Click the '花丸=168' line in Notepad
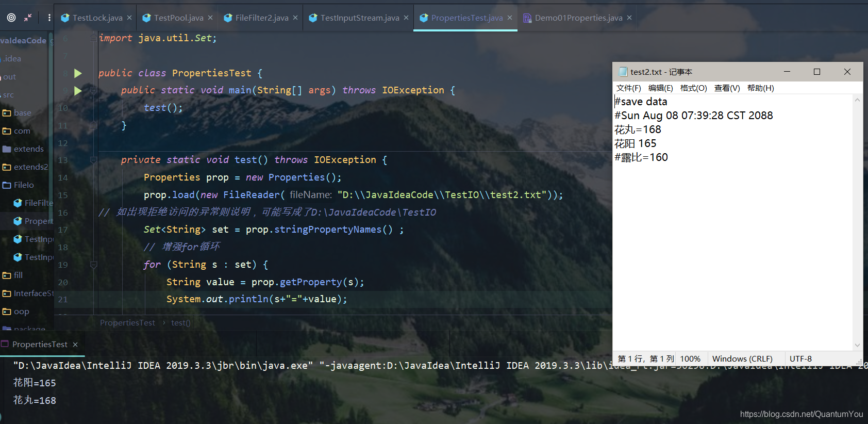868x424 pixels. [x=638, y=129]
